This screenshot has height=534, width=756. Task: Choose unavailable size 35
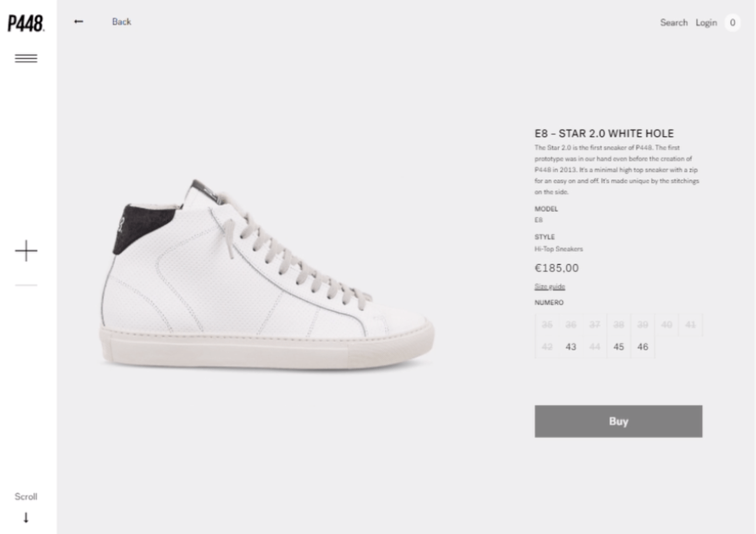click(547, 325)
